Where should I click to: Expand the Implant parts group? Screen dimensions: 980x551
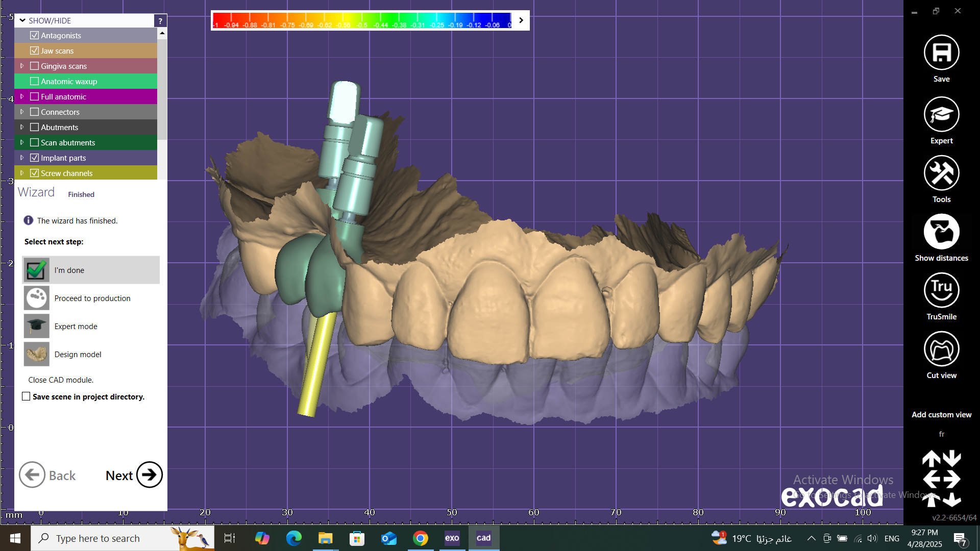tap(22, 158)
